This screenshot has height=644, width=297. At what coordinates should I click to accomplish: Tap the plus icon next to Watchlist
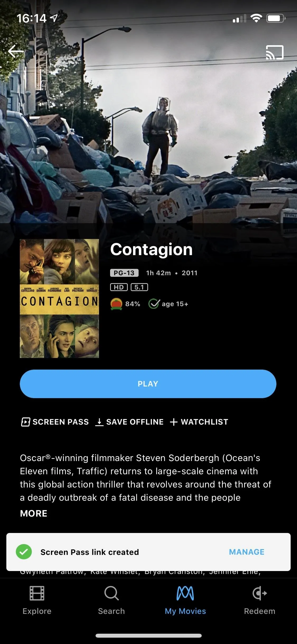coord(173,422)
